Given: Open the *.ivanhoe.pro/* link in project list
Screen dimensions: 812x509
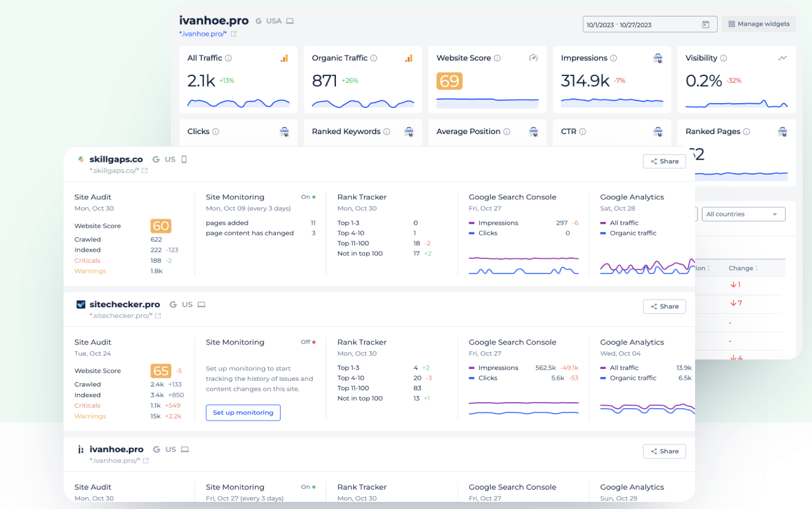Looking at the screenshot, I should coord(115,460).
